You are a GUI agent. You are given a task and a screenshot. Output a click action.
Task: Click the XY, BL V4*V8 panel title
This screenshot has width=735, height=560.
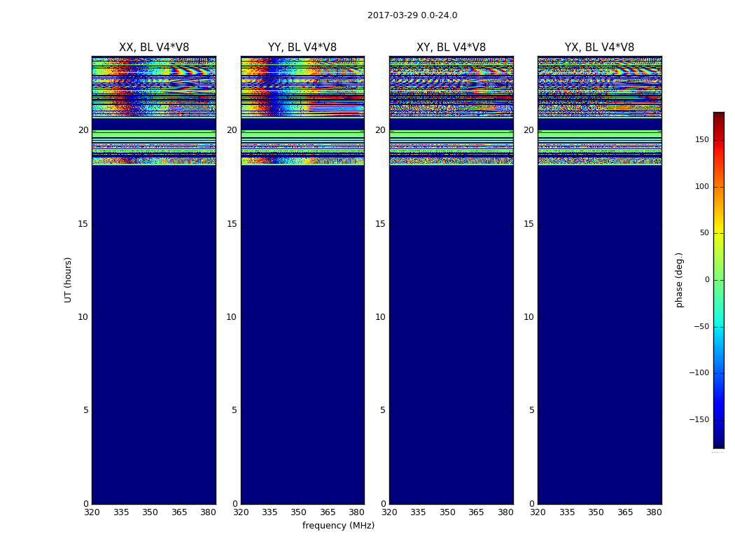[x=451, y=48]
